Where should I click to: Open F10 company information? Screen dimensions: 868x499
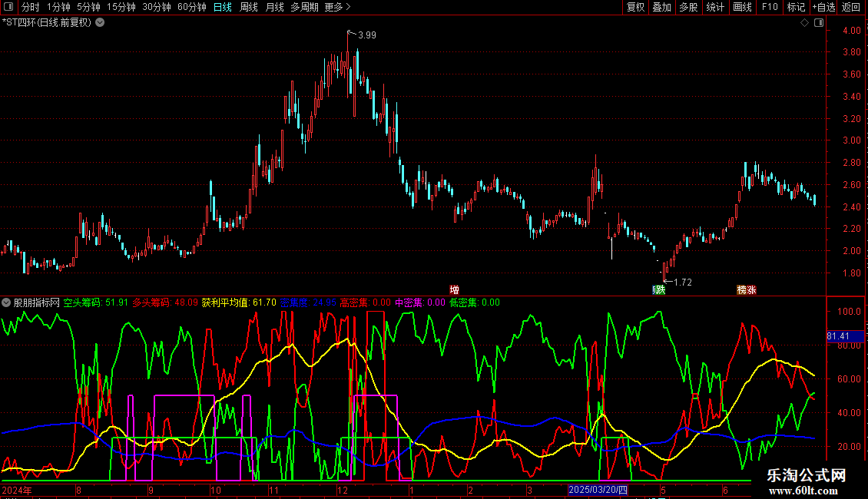tap(770, 7)
